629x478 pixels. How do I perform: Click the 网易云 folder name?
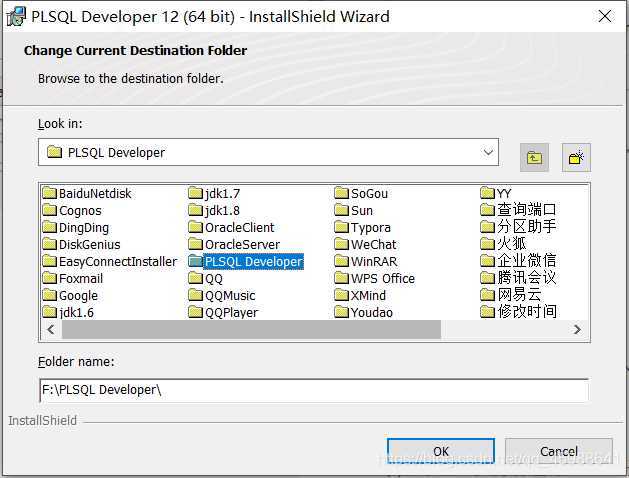tap(519, 295)
